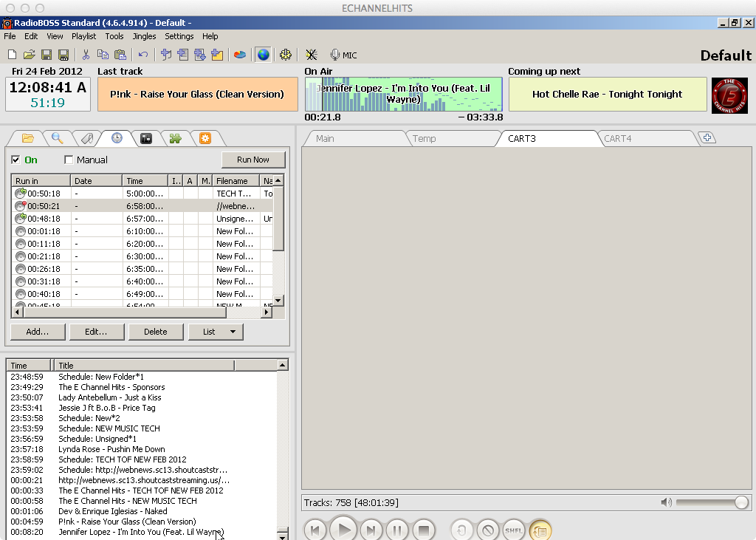Add a new playlist tab with plus

coord(707,138)
